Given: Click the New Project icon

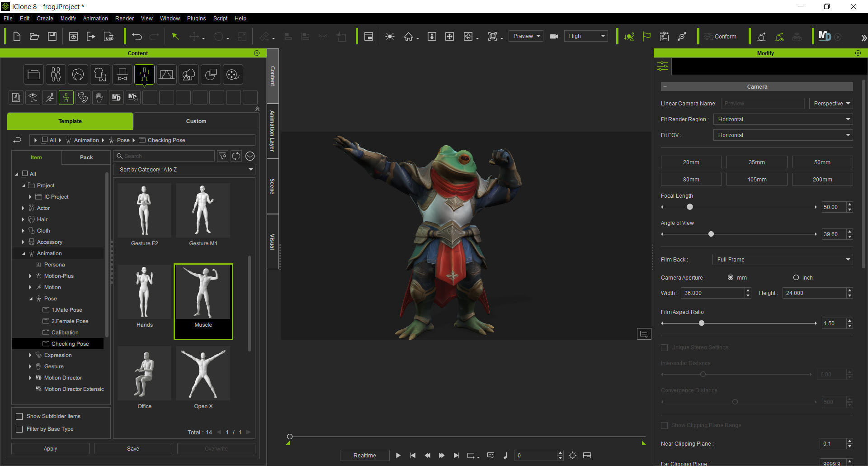Looking at the screenshot, I should pos(17,37).
